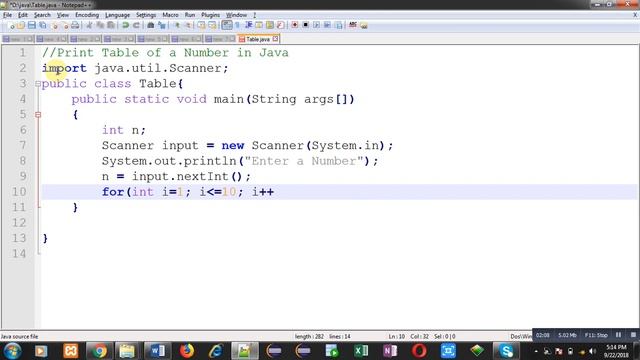
Task: Collapse the main method brace fold marker
Action: [x=38, y=115]
